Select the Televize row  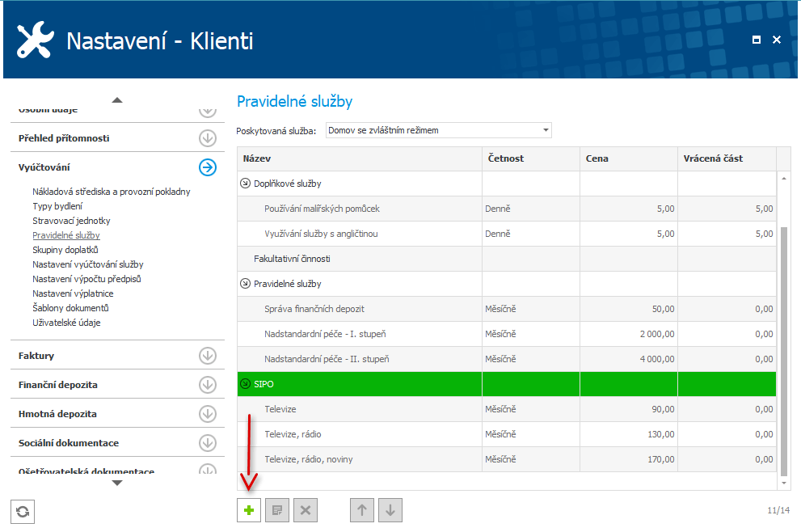pyautogui.click(x=507, y=409)
